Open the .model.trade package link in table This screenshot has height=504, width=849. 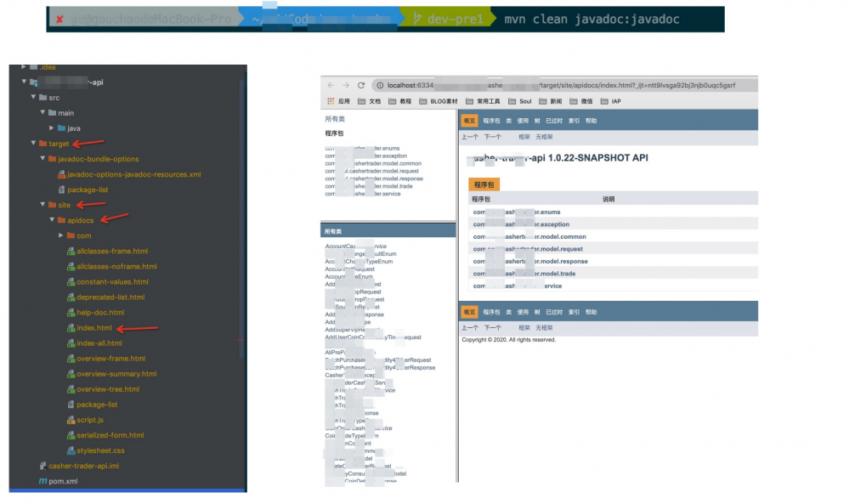524,274
